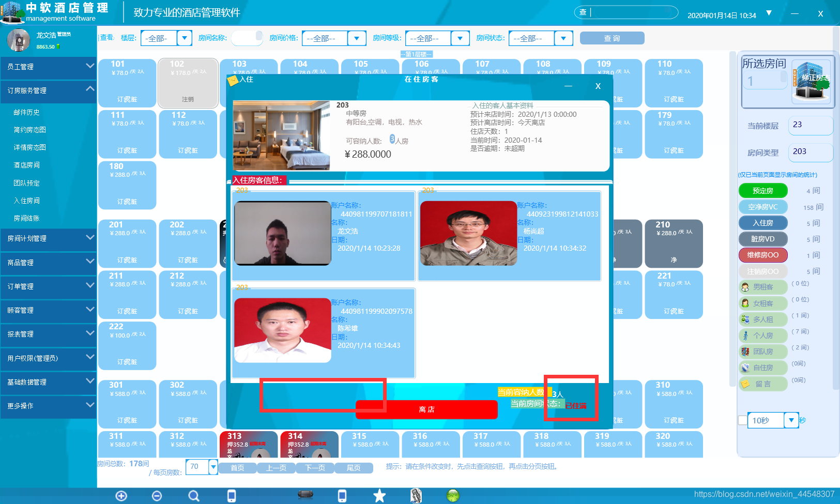Click the magnifier search icon in bottom bar
840x504 pixels.
point(194,496)
